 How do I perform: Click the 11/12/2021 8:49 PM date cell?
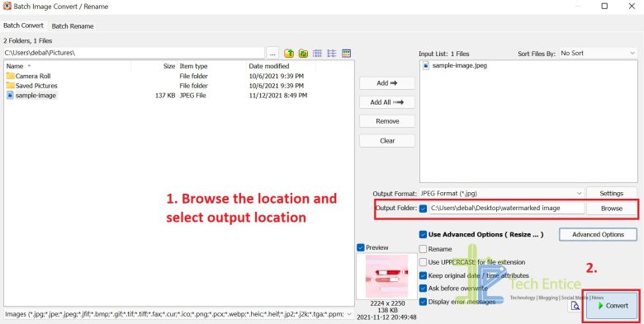tap(277, 95)
